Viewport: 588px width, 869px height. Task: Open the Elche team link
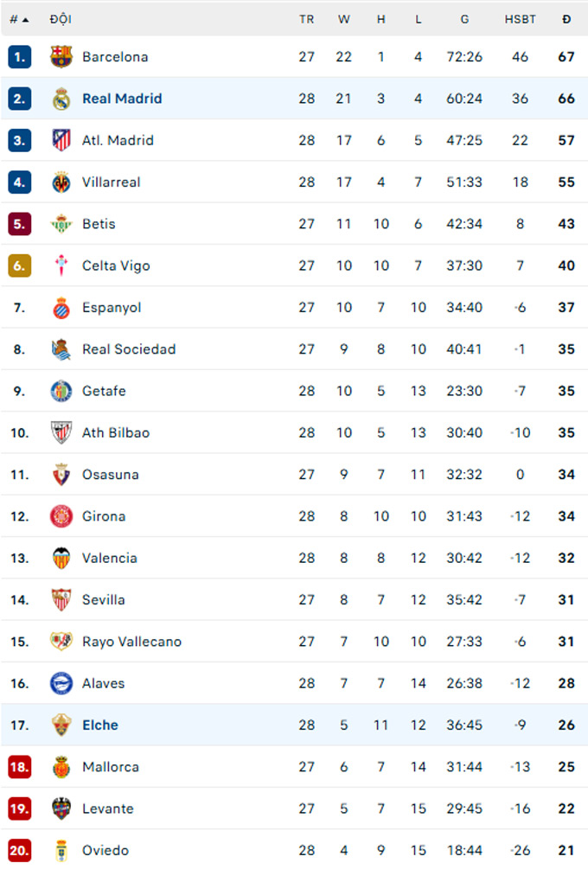tap(100, 725)
